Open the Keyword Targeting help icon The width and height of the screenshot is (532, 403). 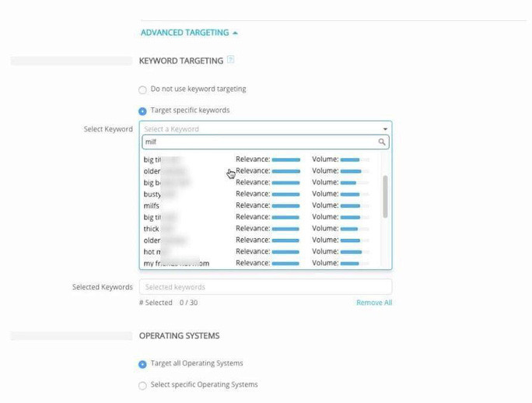[x=230, y=60]
